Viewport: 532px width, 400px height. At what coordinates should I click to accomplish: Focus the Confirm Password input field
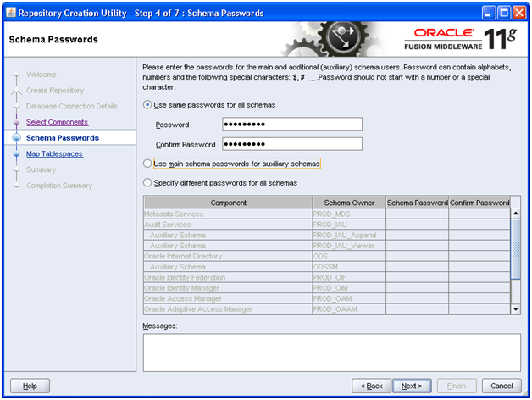tap(292, 144)
